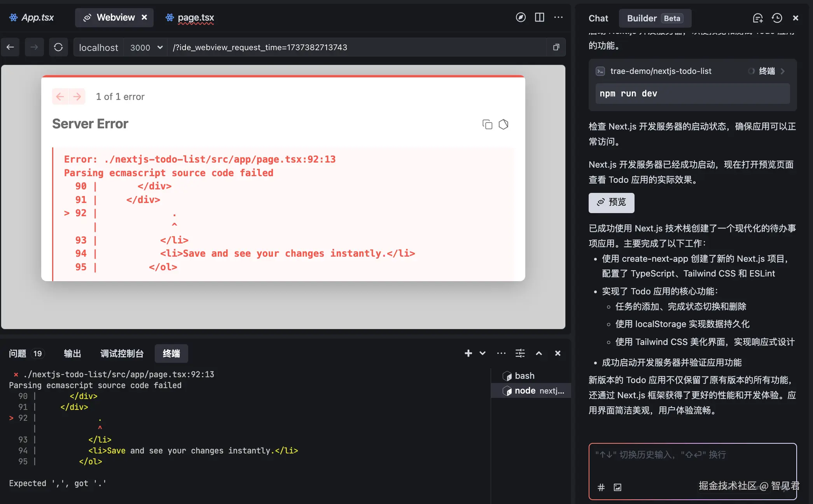
Task: Open Node.js inspector icon in error overlay
Action: coord(504,124)
